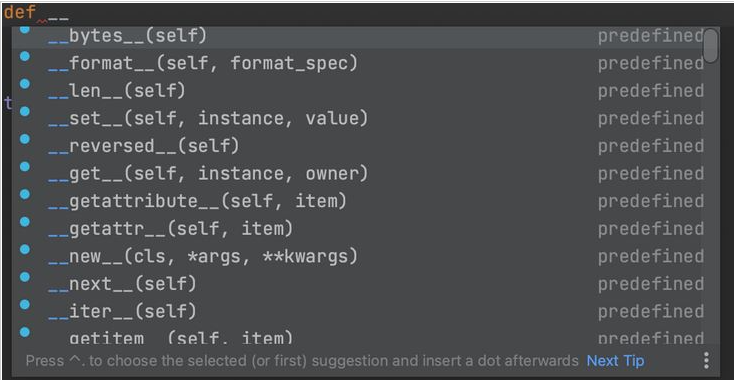Place the cursor after def __ in the editor
This screenshot has height=380, width=734.
pyautogui.click(x=69, y=13)
